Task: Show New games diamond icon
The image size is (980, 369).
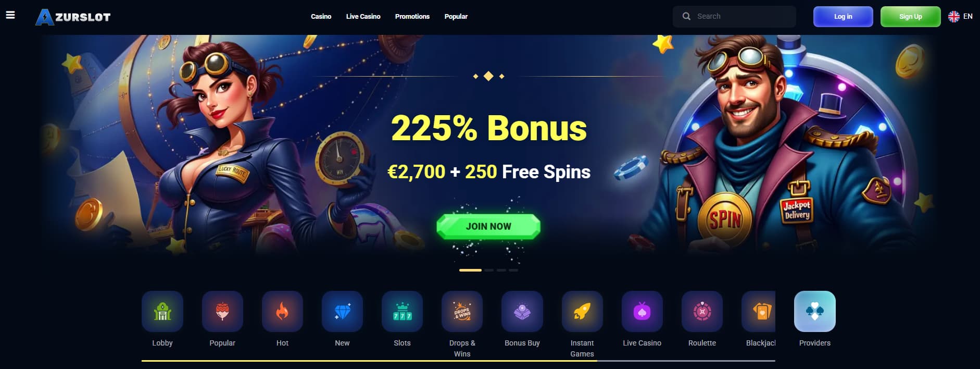Action: 342,311
